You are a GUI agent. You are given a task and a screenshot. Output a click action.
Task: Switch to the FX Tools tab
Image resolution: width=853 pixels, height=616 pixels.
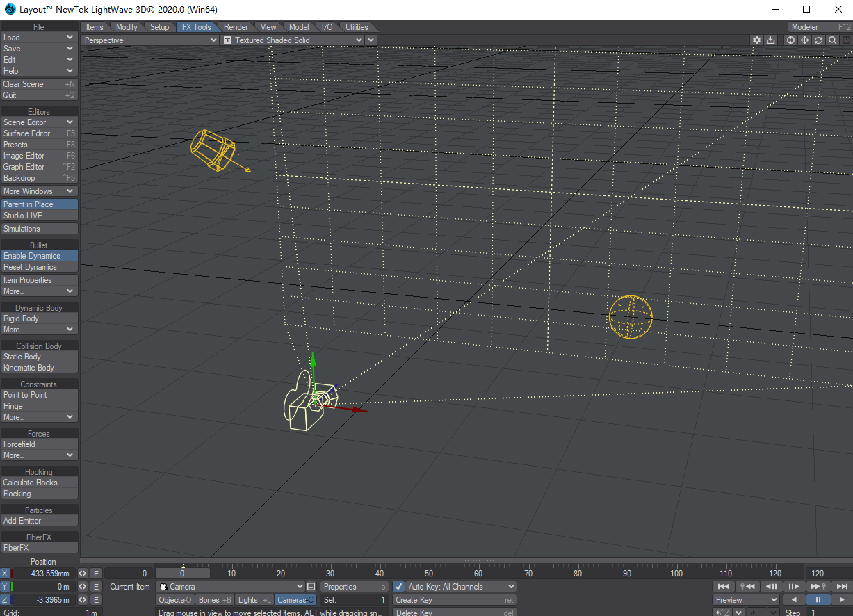click(x=197, y=26)
